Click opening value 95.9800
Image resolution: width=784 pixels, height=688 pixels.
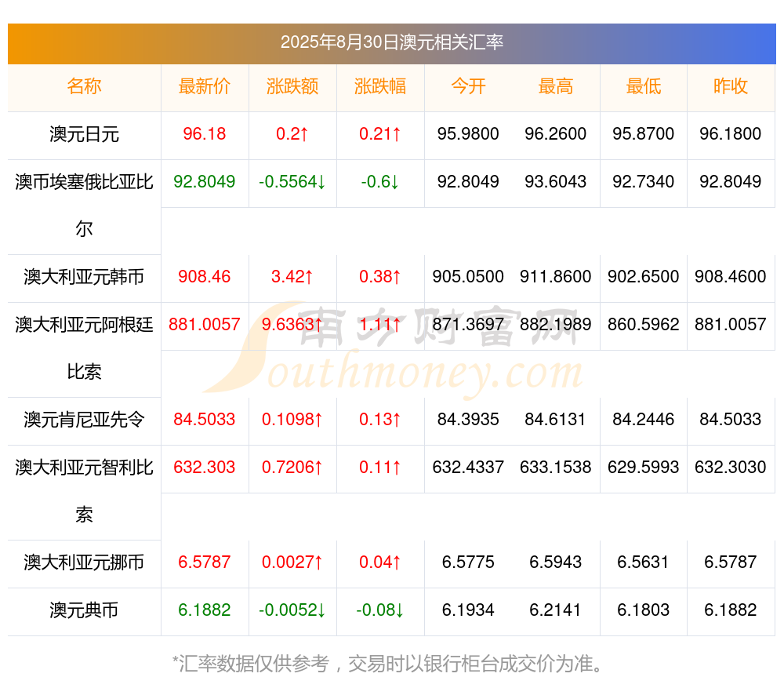[x=468, y=134]
